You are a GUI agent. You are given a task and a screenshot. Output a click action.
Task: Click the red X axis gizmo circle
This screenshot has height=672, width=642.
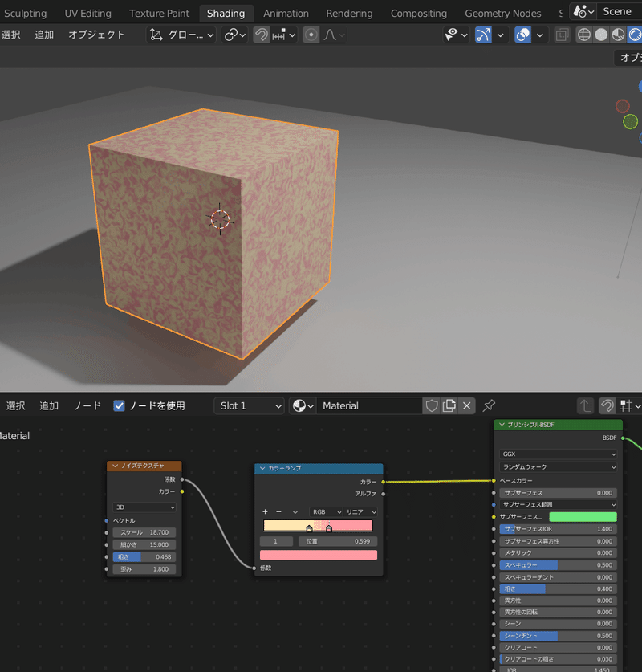(622, 106)
